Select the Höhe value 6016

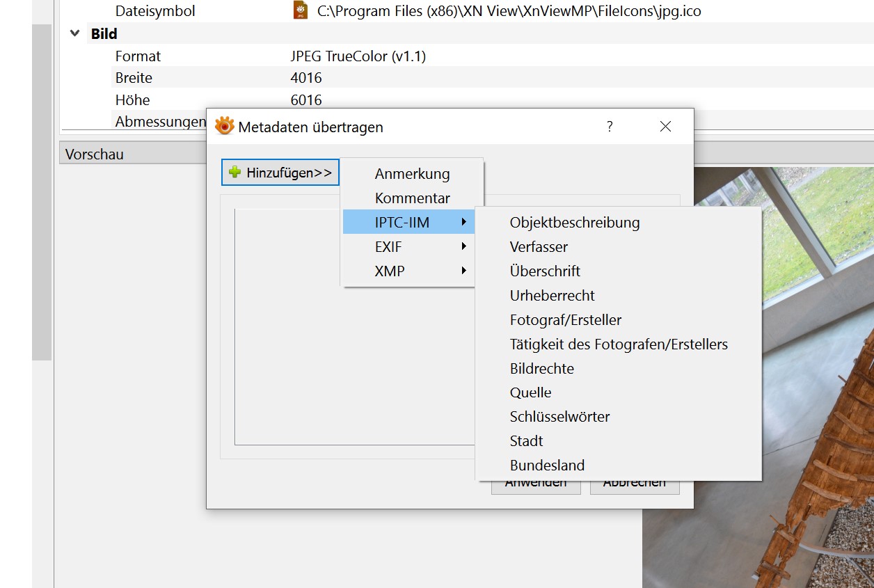tap(306, 100)
